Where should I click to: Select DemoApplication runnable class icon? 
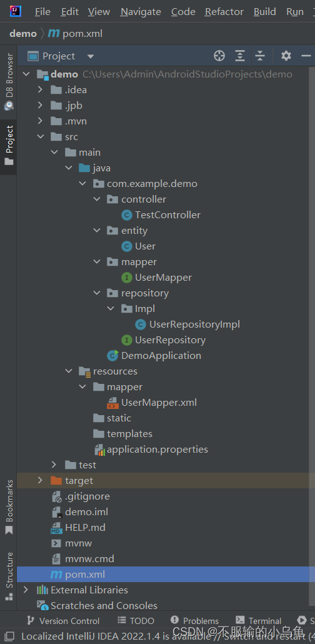point(112,355)
